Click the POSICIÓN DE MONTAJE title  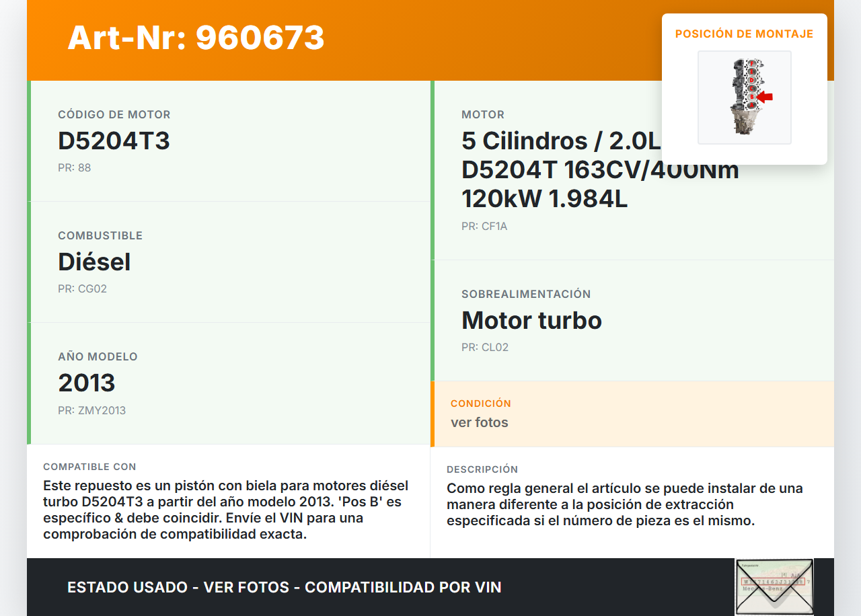(744, 34)
